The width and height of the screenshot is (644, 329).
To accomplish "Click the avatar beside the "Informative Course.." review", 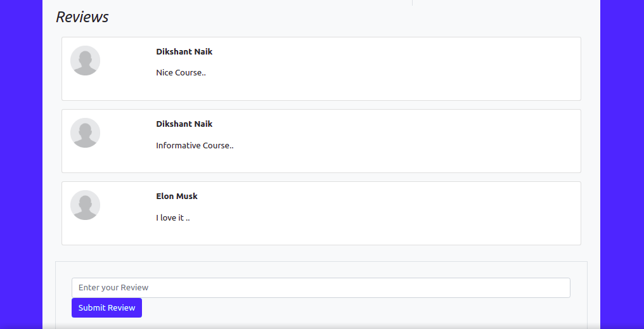I will [85, 133].
